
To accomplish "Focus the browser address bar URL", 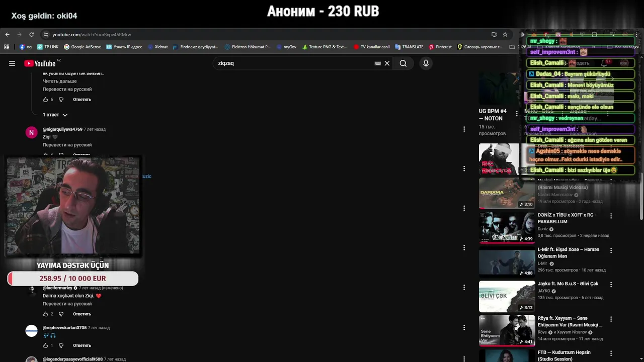I will (x=92, y=35).
